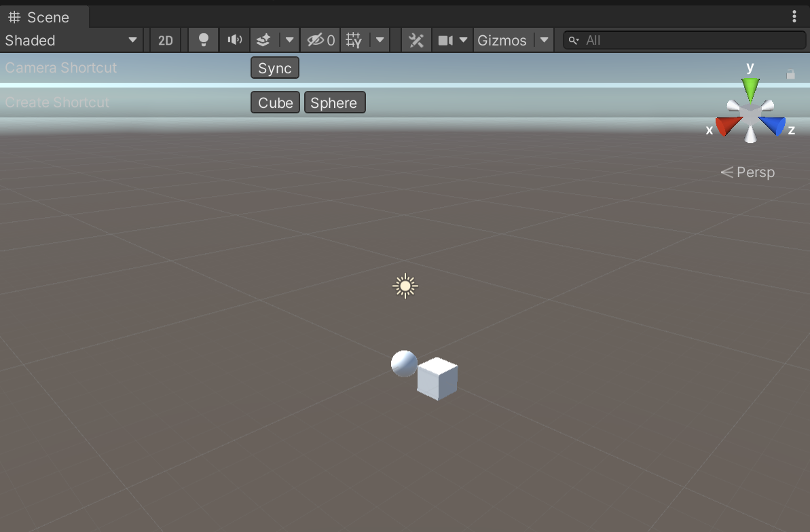Click the white bottom cone of orientation gizmo
The image size is (810, 532).
coord(750,134)
